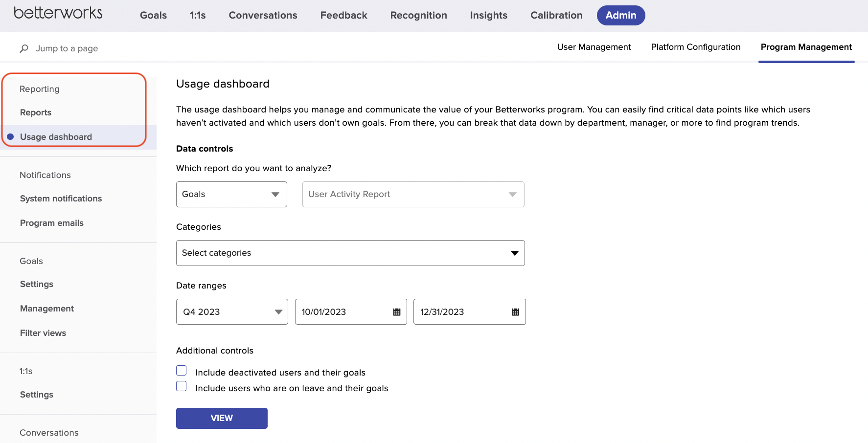Open Insights in top navigation

tap(489, 15)
